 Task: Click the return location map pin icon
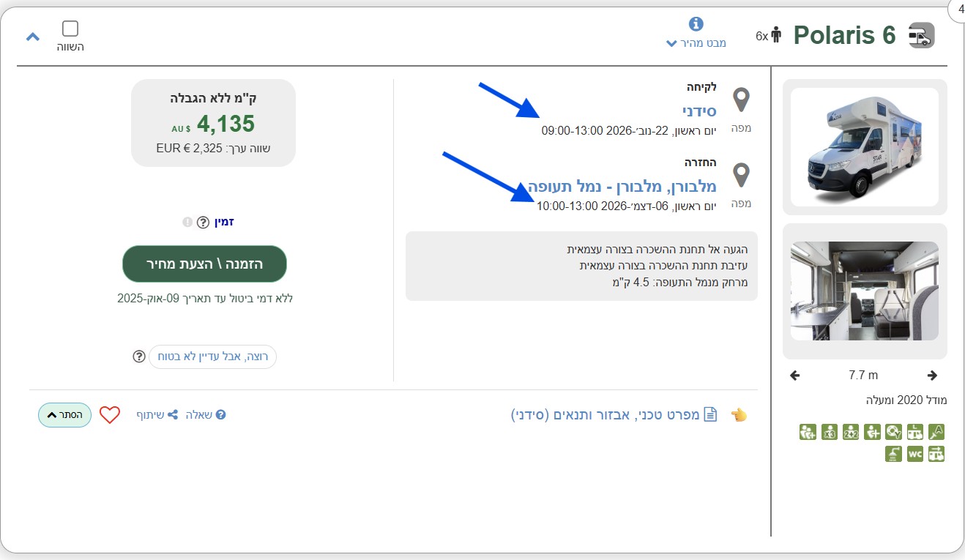pyautogui.click(x=742, y=176)
